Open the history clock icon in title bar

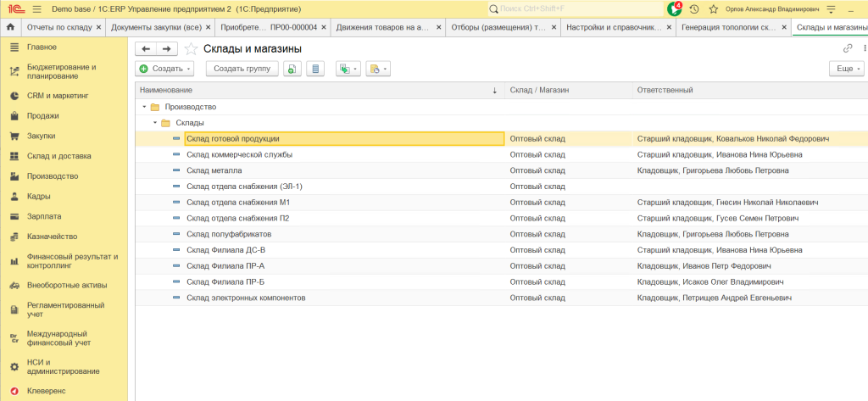(694, 9)
